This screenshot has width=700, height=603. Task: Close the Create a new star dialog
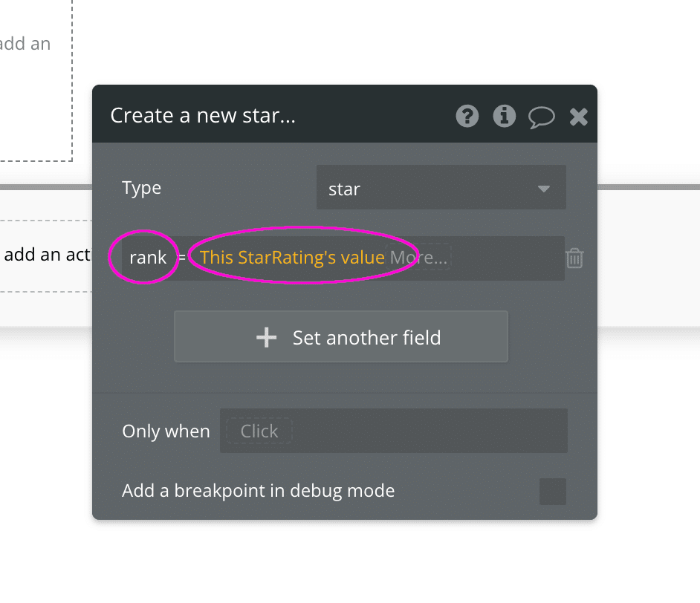[579, 117]
